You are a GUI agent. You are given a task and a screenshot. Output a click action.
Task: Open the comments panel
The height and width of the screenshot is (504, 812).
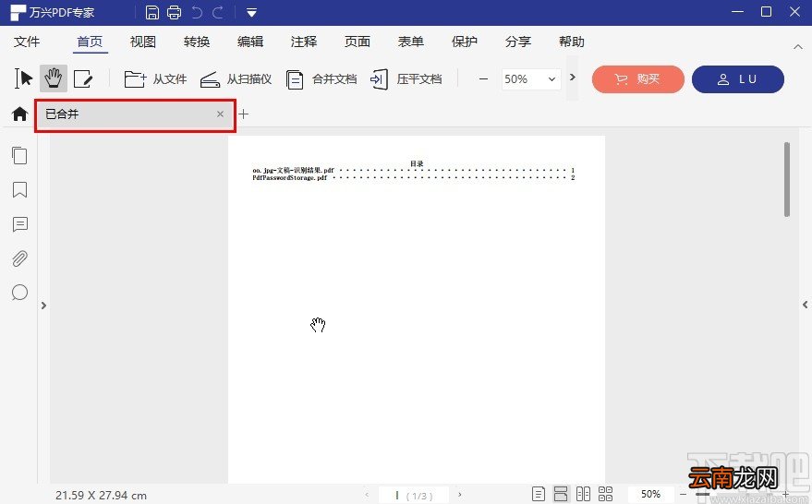(x=19, y=224)
